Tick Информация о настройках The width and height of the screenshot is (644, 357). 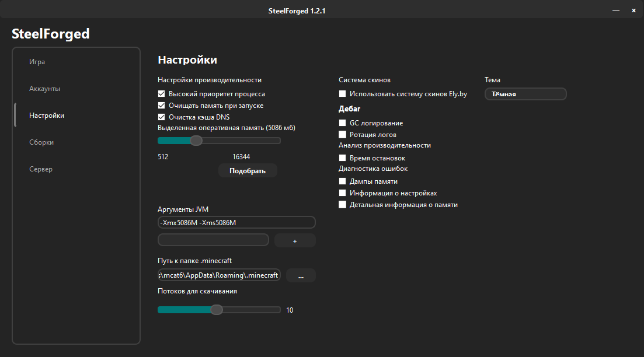click(342, 193)
